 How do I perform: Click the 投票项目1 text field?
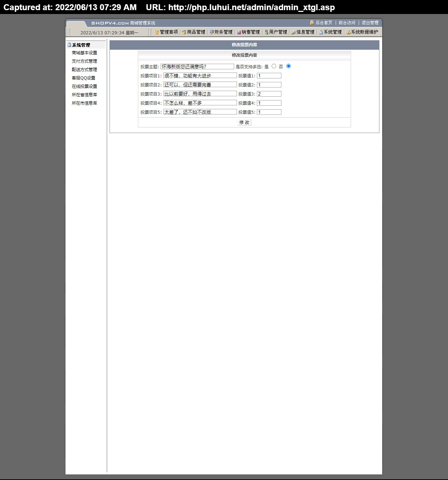(200, 76)
